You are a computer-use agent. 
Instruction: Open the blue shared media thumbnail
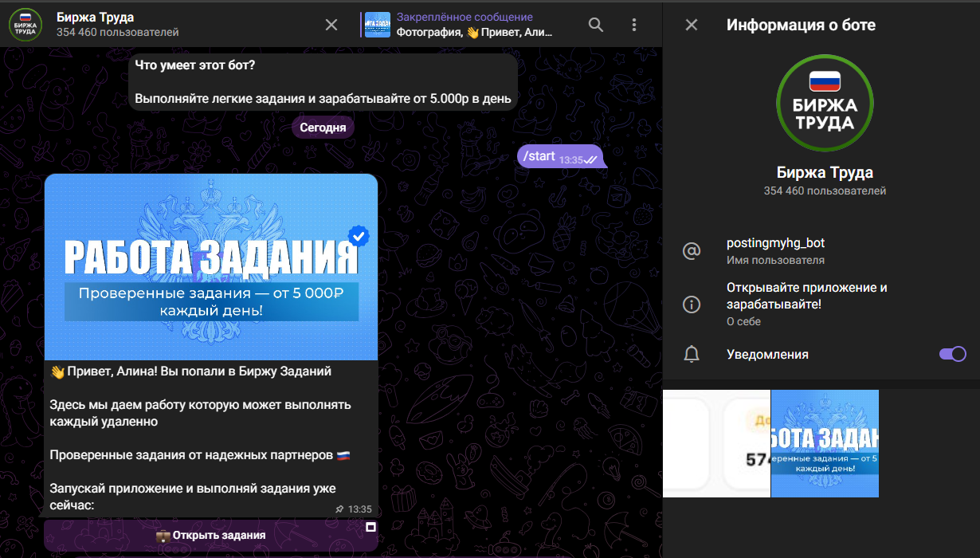pos(825,443)
